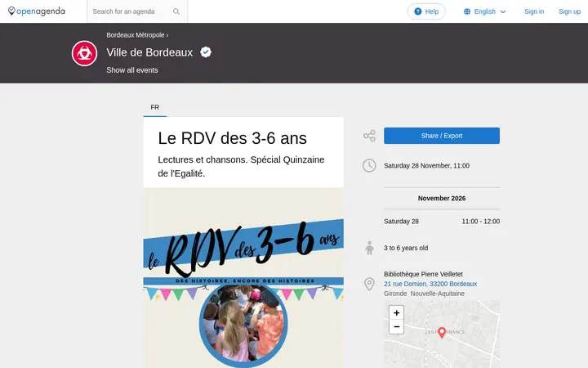Screen dimensions: 588x368
Task: Click the Gironde Nouvelle-Aquitaine region text
Action: pyautogui.click(x=424, y=294)
